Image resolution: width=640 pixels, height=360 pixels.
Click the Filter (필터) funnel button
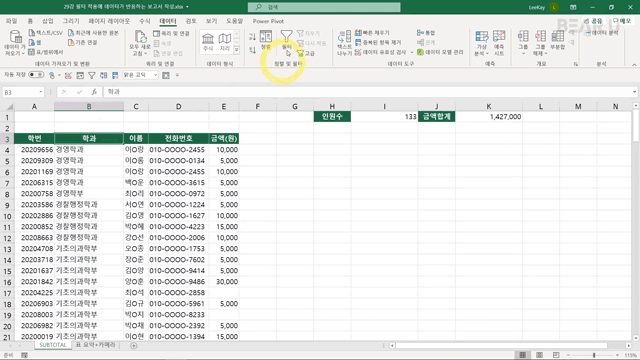tap(287, 40)
